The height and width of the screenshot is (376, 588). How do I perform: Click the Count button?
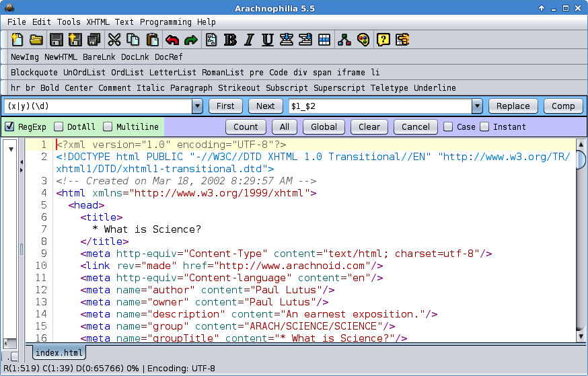(x=246, y=126)
